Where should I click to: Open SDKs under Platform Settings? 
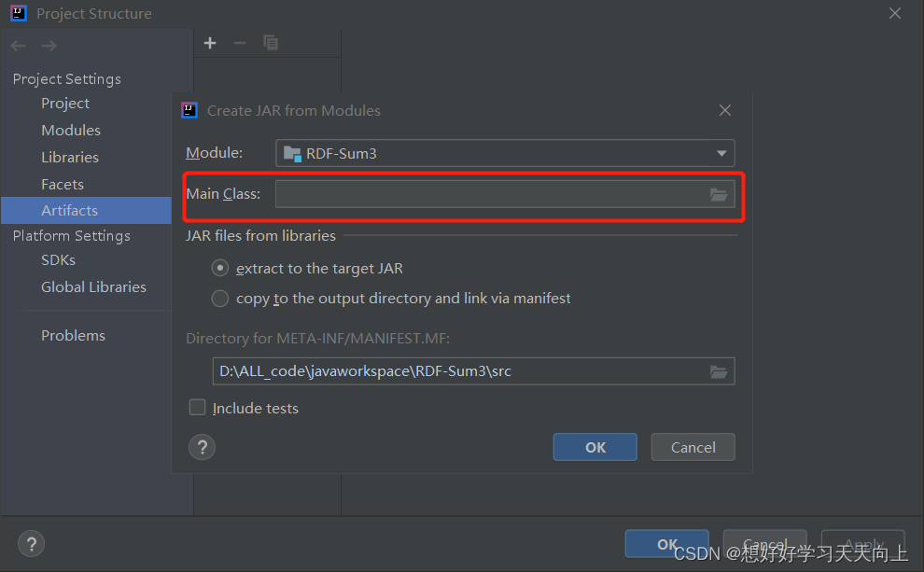[59, 259]
